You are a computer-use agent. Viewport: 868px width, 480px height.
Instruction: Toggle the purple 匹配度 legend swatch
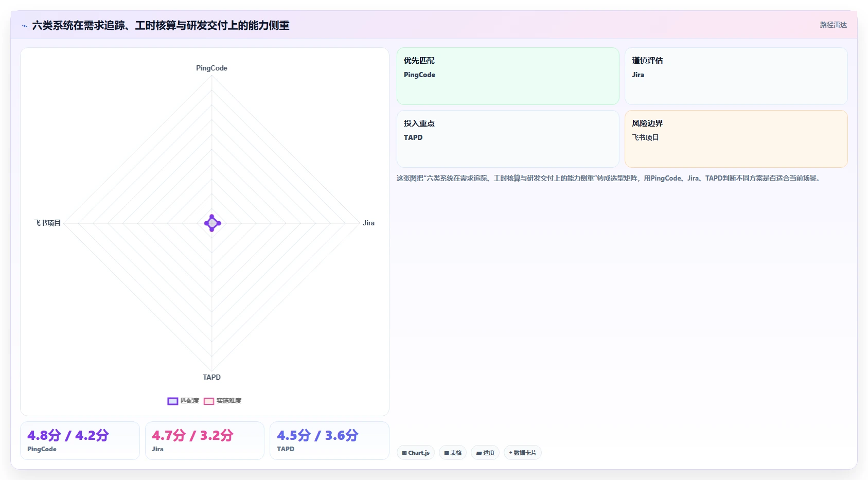click(173, 401)
